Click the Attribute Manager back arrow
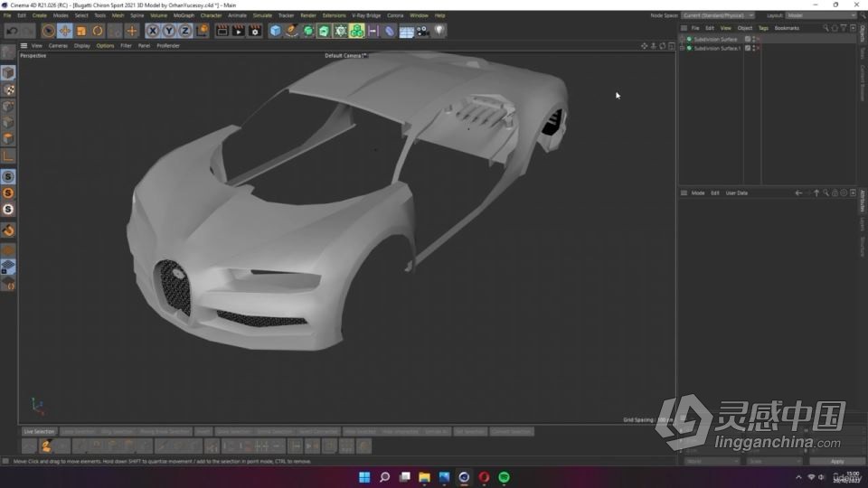Image resolution: width=868 pixels, height=488 pixels. [x=798, y=193]
